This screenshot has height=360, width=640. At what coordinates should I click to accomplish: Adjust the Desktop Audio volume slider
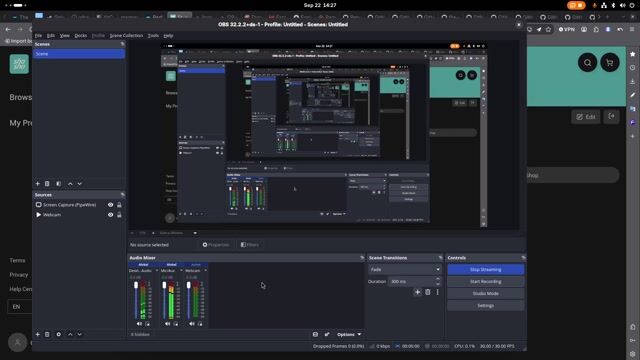(136, 300)
